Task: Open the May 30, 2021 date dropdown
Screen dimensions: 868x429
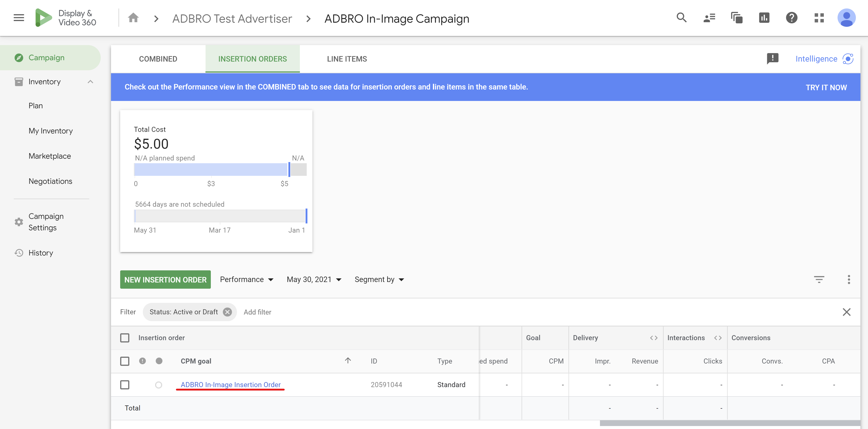Action: point(314,279)
